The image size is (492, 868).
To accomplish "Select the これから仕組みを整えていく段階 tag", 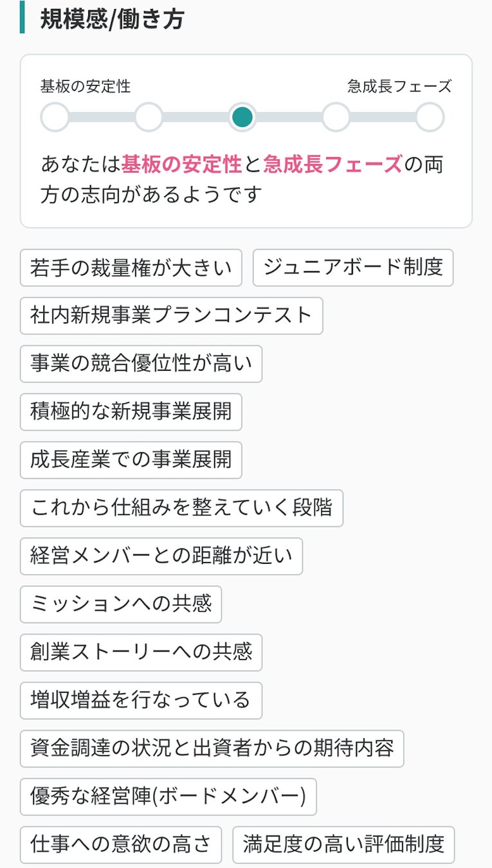I will pos(181,509).
